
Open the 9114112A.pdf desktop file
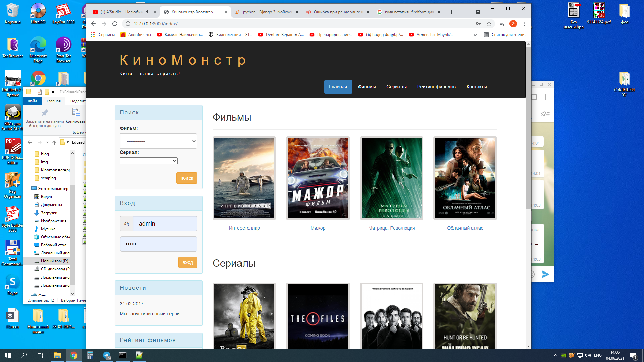[x=599, y=14]
